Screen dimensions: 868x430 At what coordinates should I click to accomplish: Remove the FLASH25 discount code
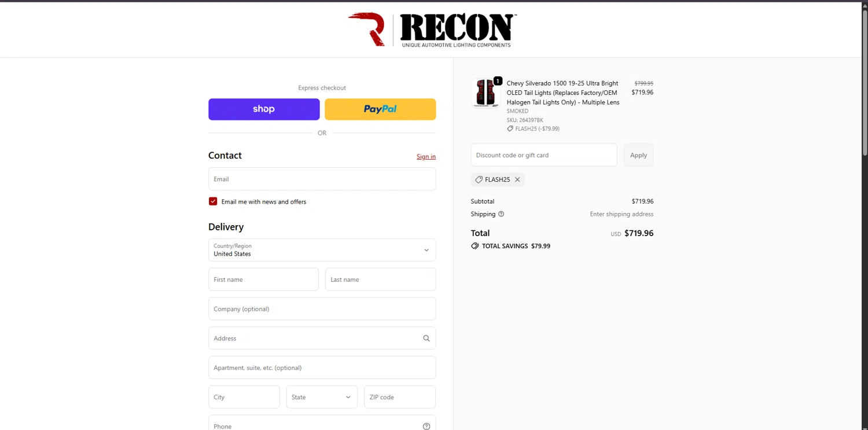(517, 179)
